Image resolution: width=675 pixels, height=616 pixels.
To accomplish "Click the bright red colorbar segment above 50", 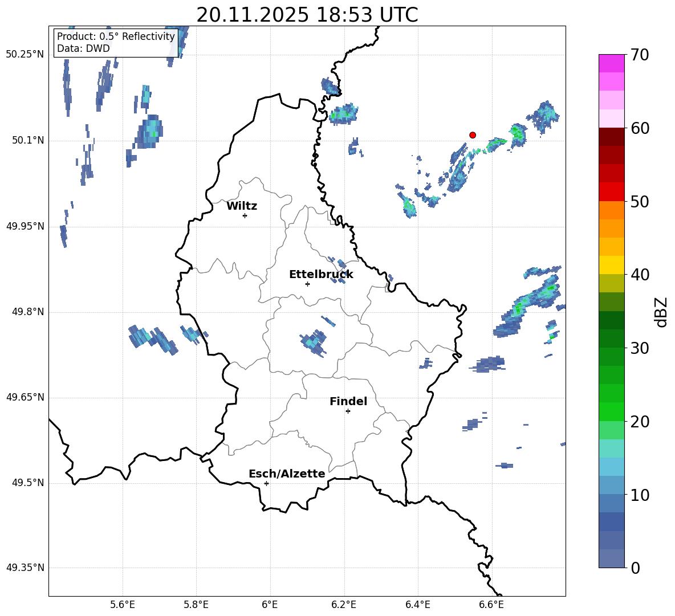I will 611,192.
